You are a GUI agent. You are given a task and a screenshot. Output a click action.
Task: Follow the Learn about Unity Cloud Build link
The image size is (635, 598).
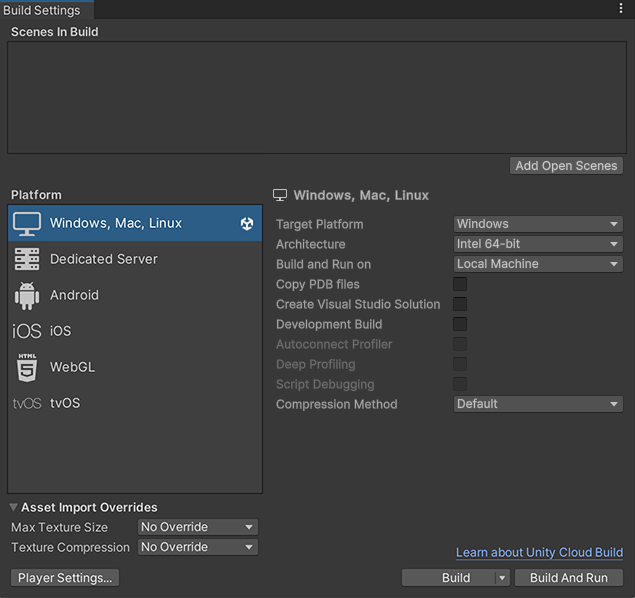pos(539,553)
